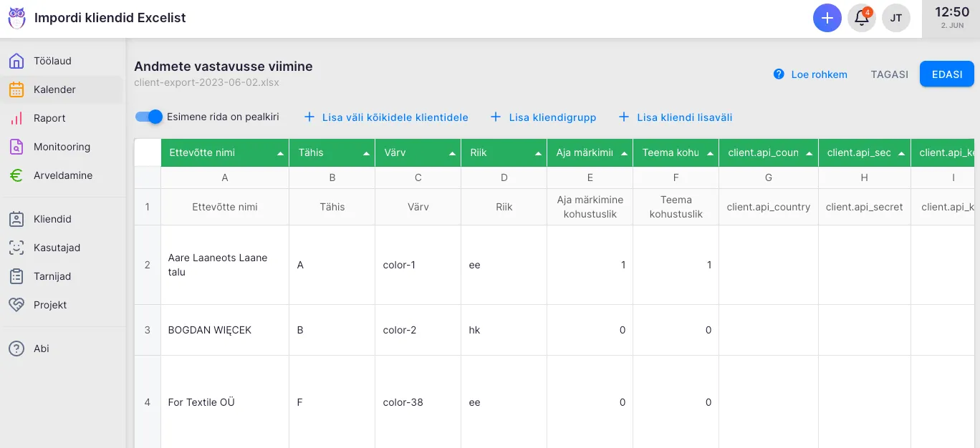Viewport: 980px width, 448px height.
Task: Click the Abi question mark icon
Action: click(16, 349)
